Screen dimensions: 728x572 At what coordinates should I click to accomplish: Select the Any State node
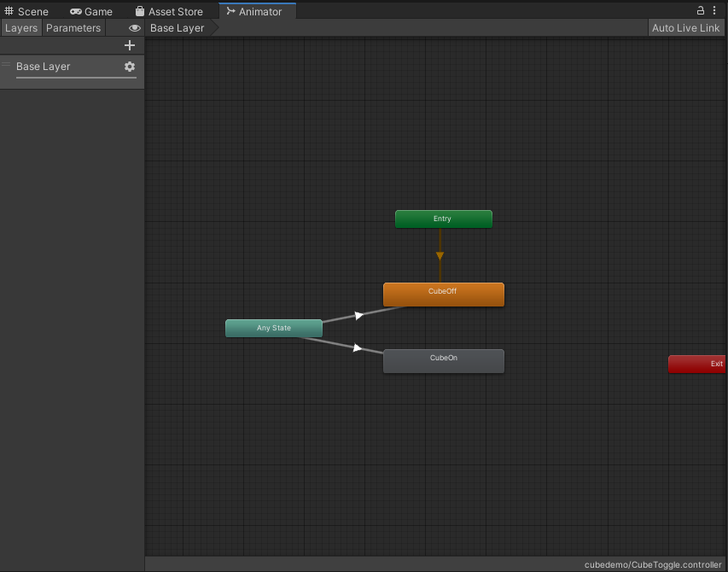click(x=273, y=328)
